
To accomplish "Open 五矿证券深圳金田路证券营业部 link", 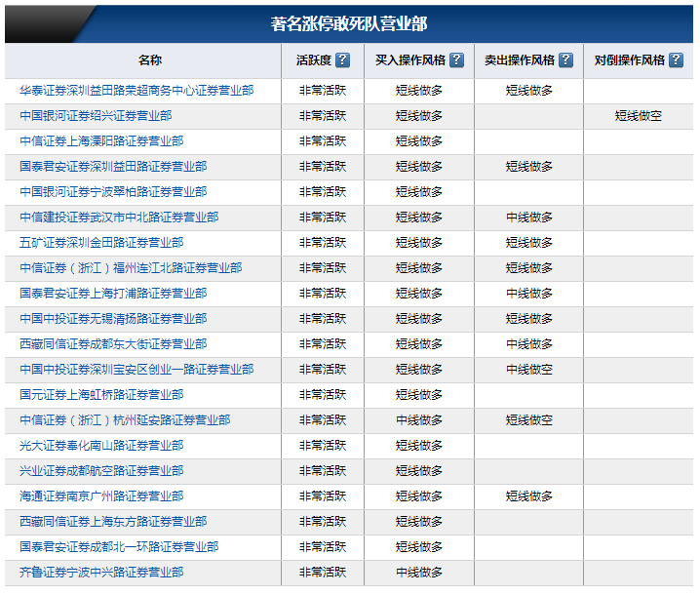I will [x=101, y=243].
